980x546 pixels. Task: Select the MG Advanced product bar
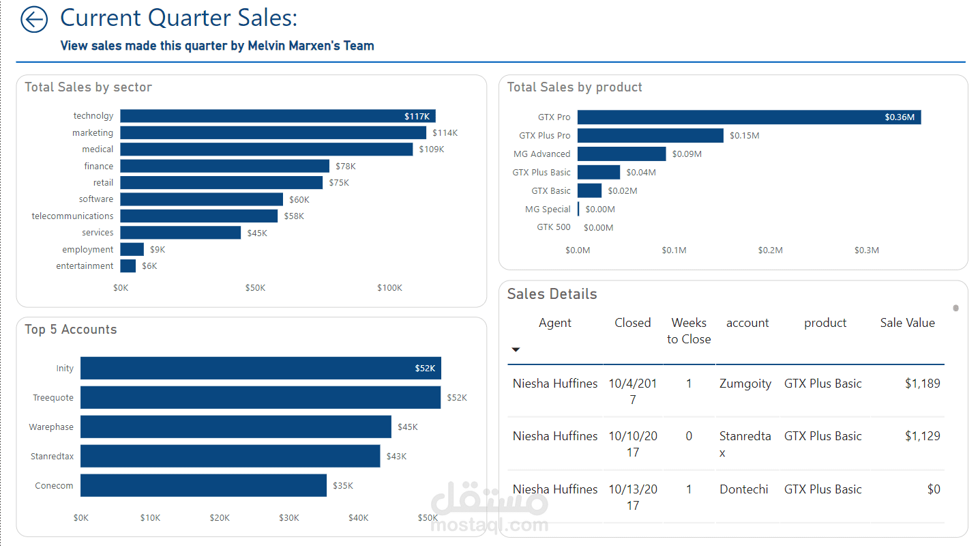(x=622, y=154)
